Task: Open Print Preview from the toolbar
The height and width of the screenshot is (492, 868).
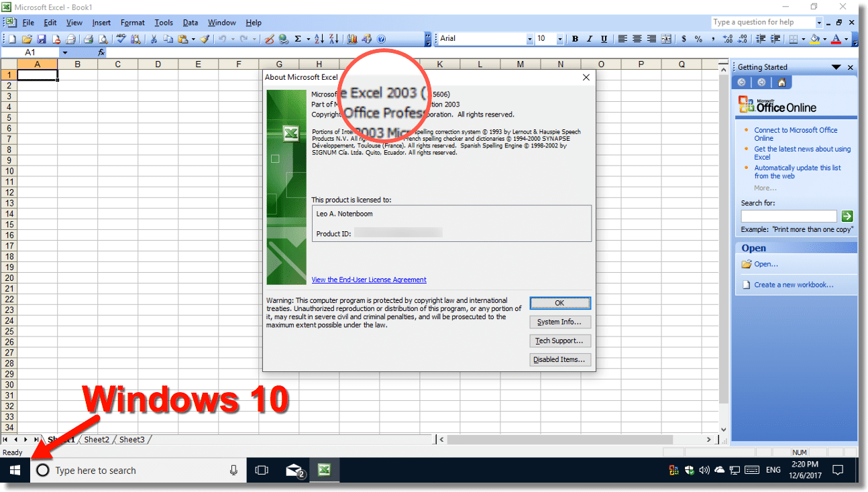Action: [x=103, y=39]
